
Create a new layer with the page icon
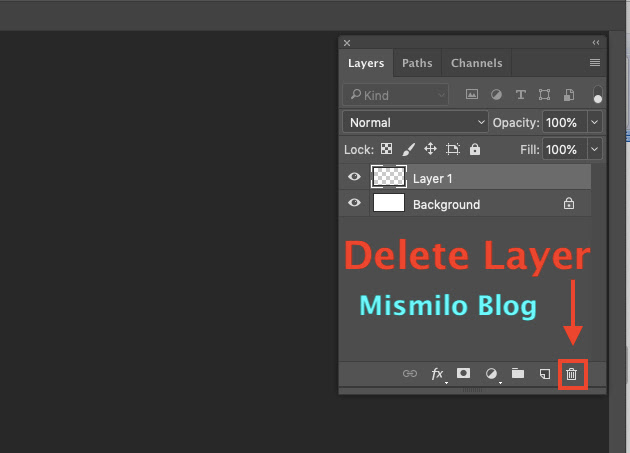544,374
